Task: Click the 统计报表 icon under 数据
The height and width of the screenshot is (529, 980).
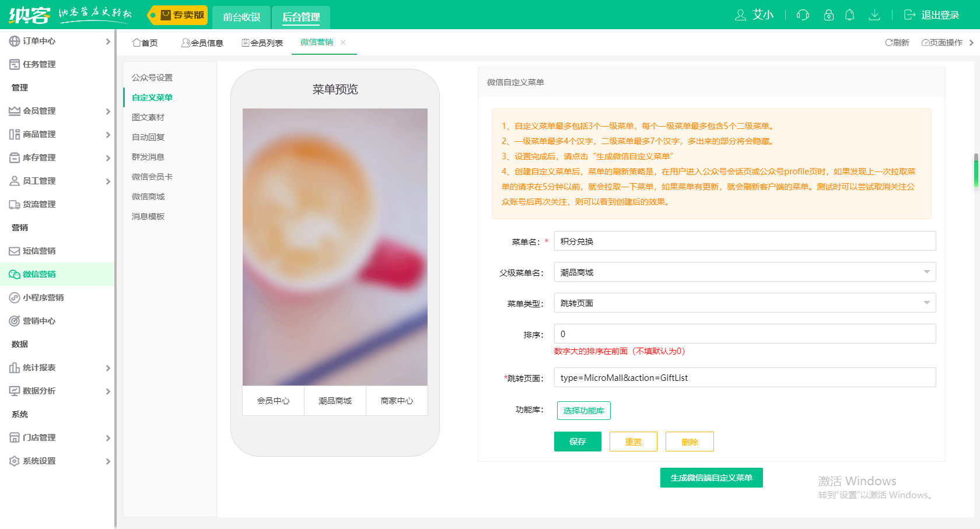Action: point(37,367)
